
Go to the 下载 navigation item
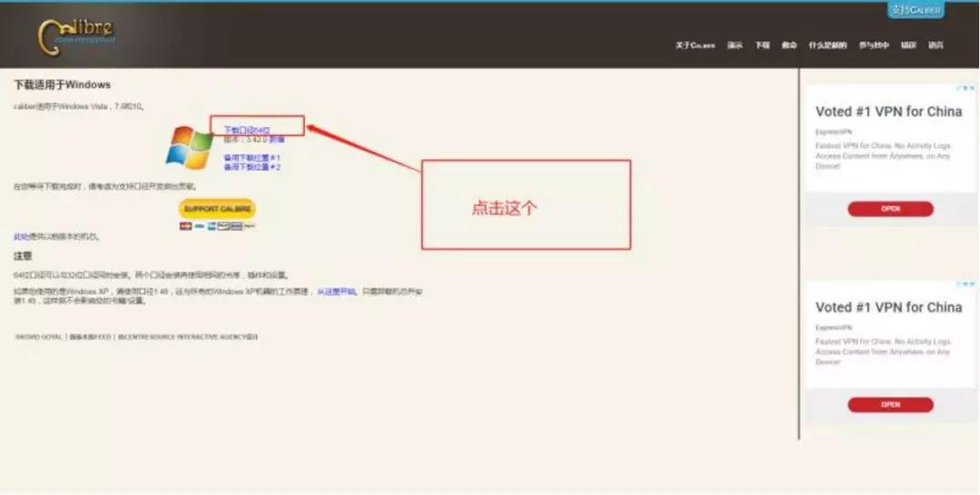[762, 45]
